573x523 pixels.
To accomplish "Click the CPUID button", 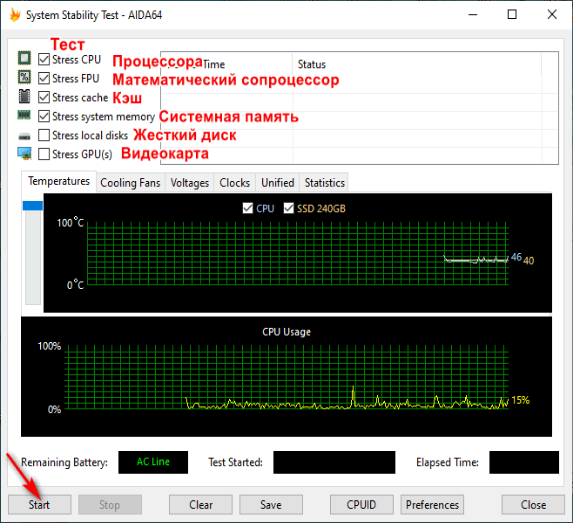I will point(361,505).
